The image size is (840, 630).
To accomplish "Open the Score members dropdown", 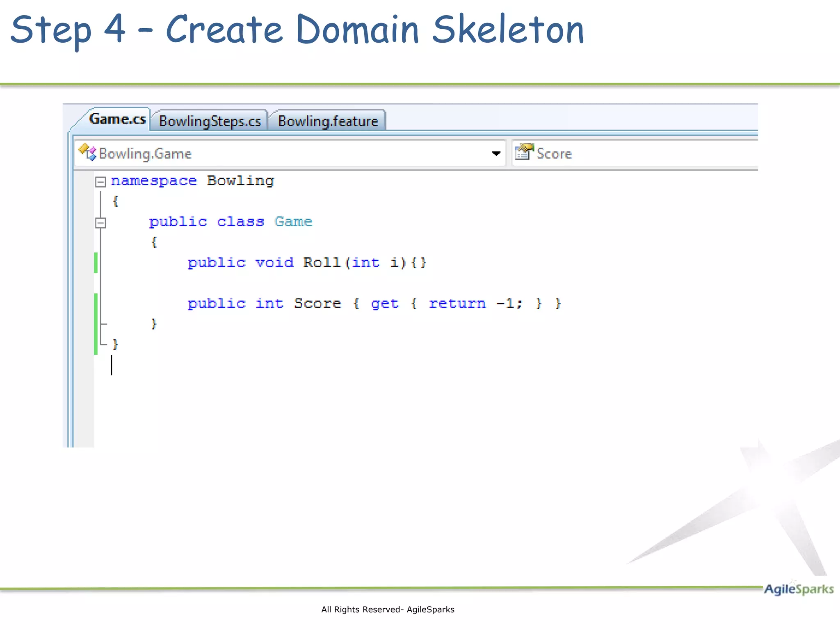I will pos(635,154).
